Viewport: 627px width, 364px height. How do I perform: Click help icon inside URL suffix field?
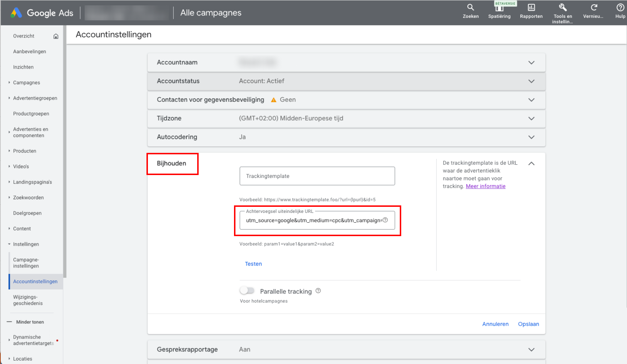pos(385,220)
